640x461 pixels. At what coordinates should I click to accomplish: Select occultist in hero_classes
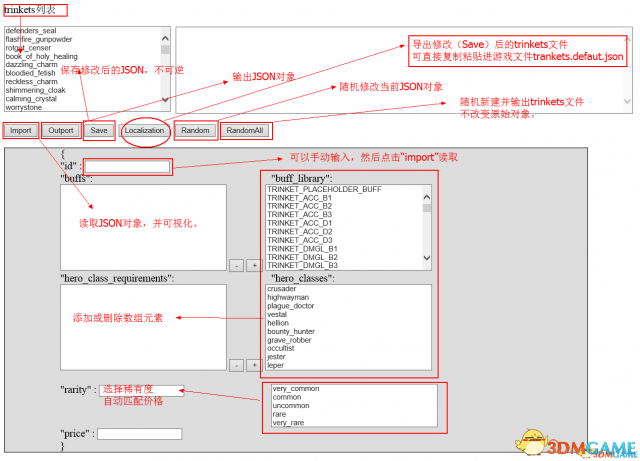click(281, 348)
